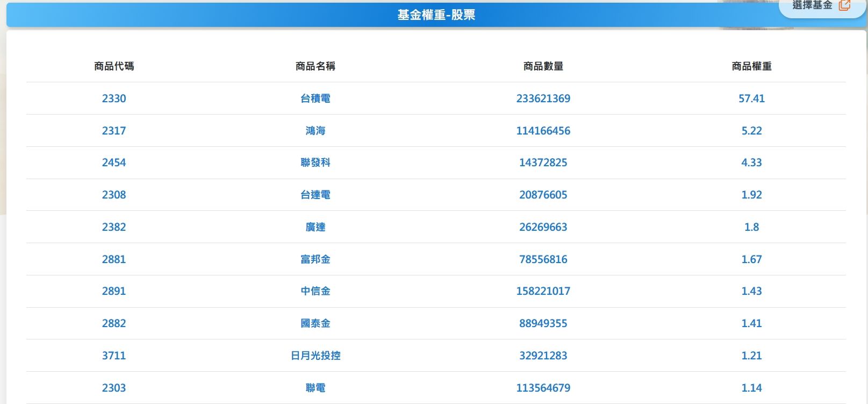Click quantity 158221017
Viewport: 868px width, 404px height.
543,291
